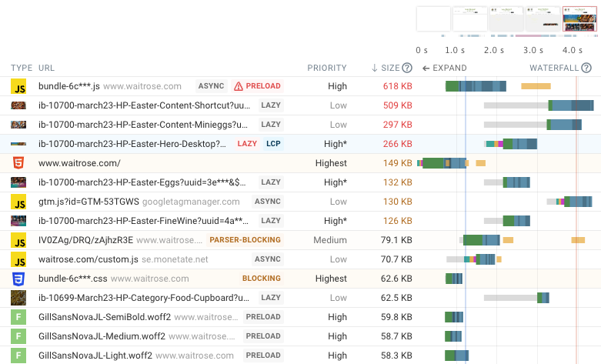Click the Easter-Content-Shortcut image thumbnail icon

[18, 105]
